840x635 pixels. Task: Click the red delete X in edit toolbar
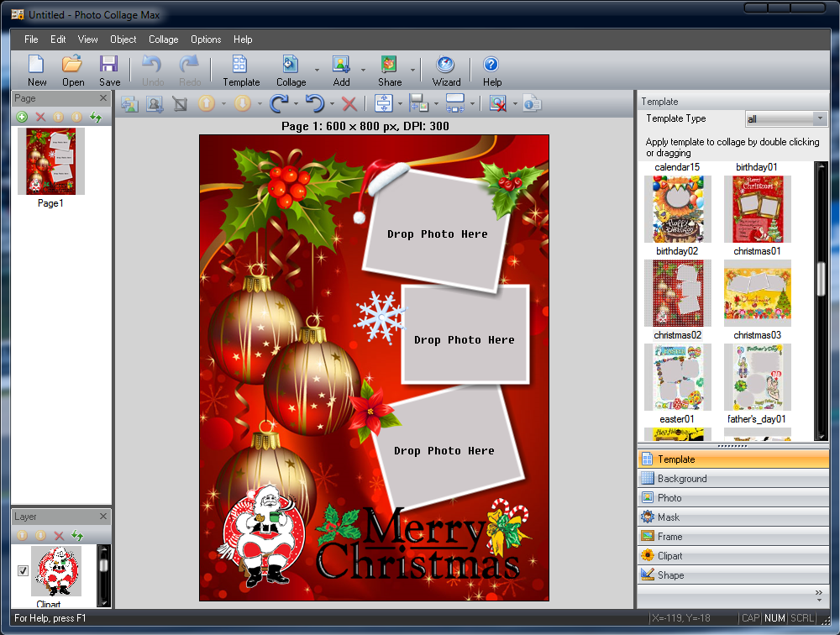click(349, 103)
